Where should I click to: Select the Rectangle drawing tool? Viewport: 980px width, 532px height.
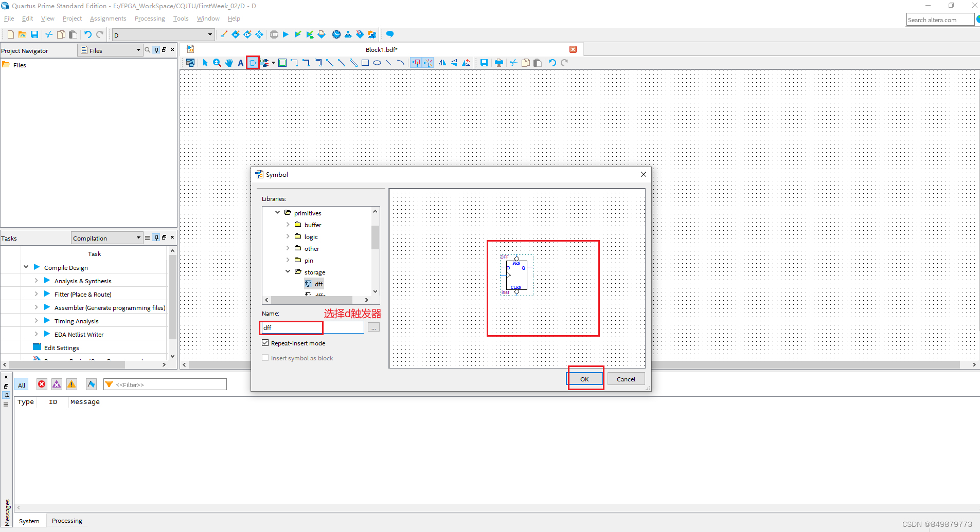coord(365,63)
